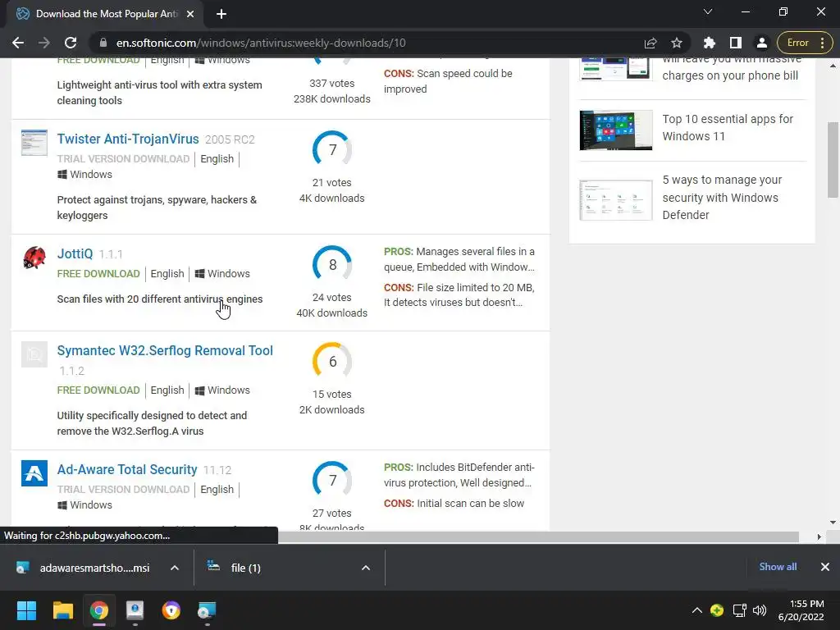The image size is (840, 630).
Task: Click the installer disc taskbar app
Action: [x=207, y=610]
